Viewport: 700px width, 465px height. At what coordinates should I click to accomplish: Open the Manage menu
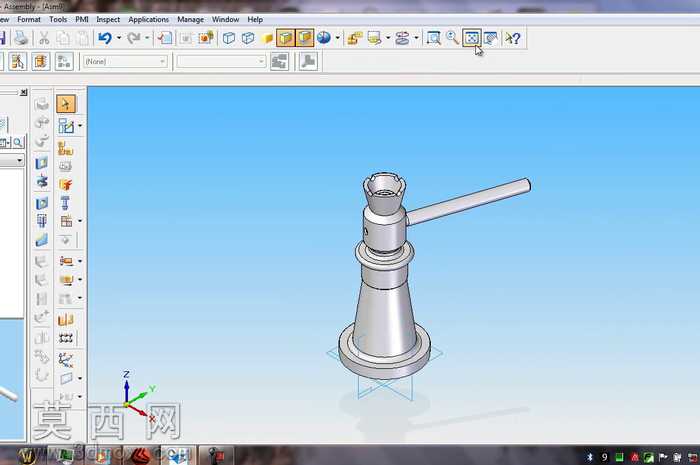(x=191, y=20)
